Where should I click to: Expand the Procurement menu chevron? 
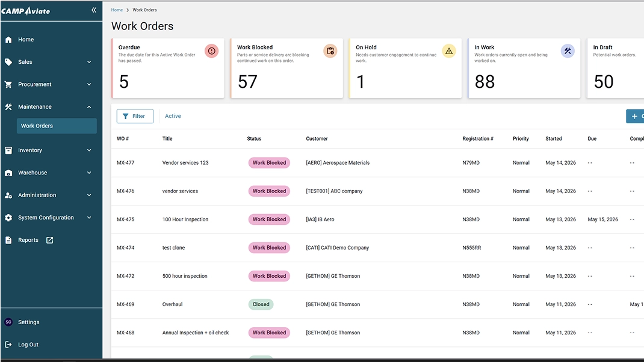[x=89, y=85]
